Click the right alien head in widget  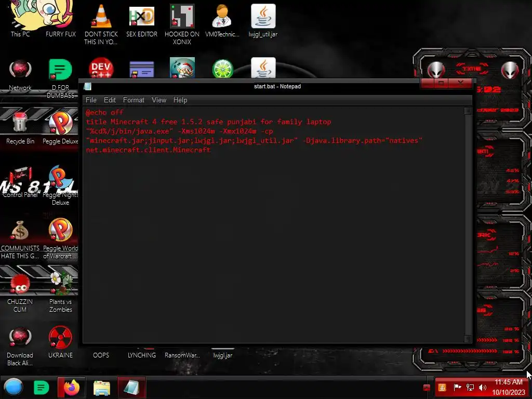510,70
